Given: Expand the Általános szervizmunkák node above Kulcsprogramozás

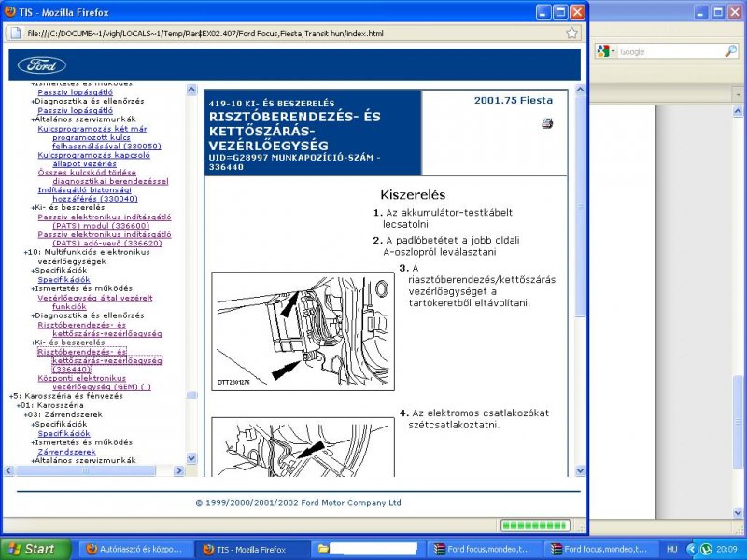Looking at the screenshot, I should click(33, 119).
